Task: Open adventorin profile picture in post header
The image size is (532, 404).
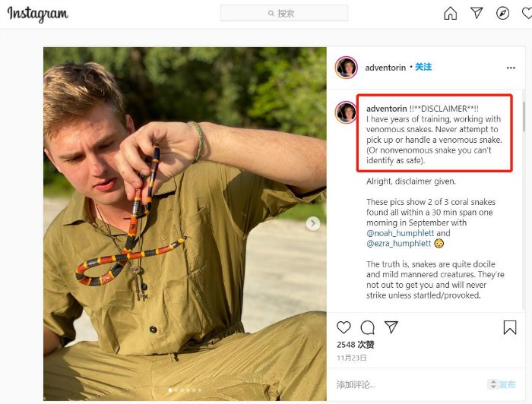Action: (x=346, y=68)
